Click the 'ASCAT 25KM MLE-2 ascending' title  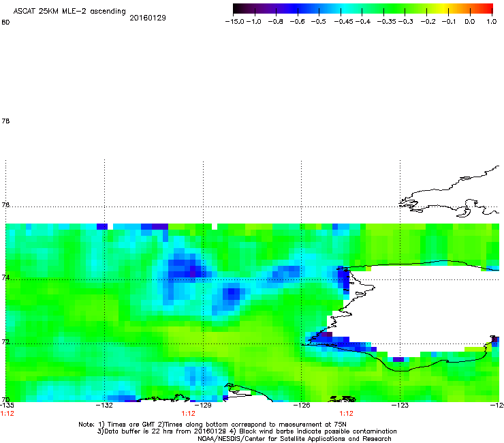point(69,12)
